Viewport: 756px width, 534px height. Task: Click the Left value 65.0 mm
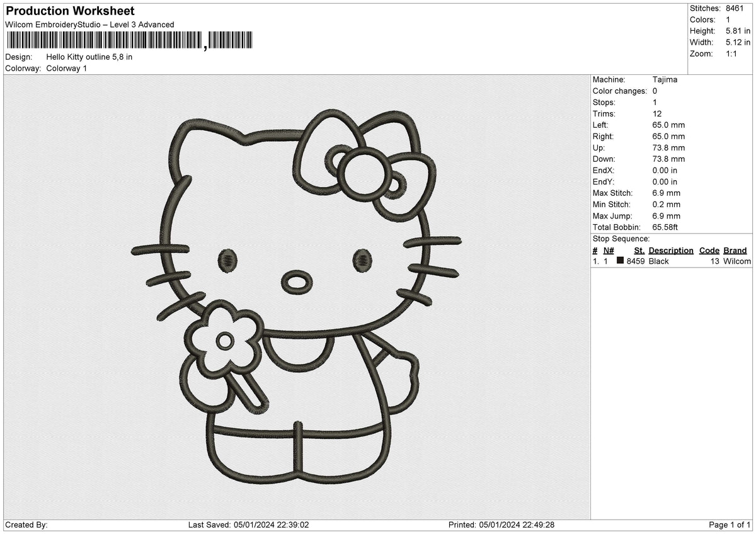tap(669, 125)
